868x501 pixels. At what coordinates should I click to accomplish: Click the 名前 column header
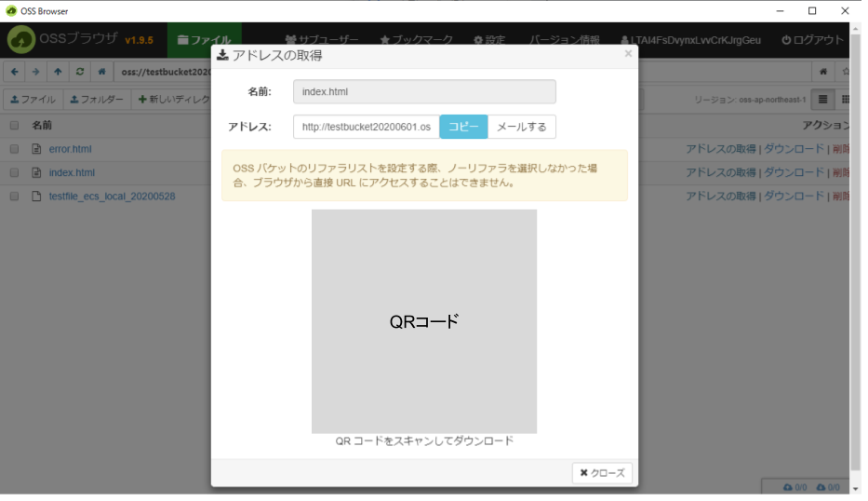(x=42, y=125)
